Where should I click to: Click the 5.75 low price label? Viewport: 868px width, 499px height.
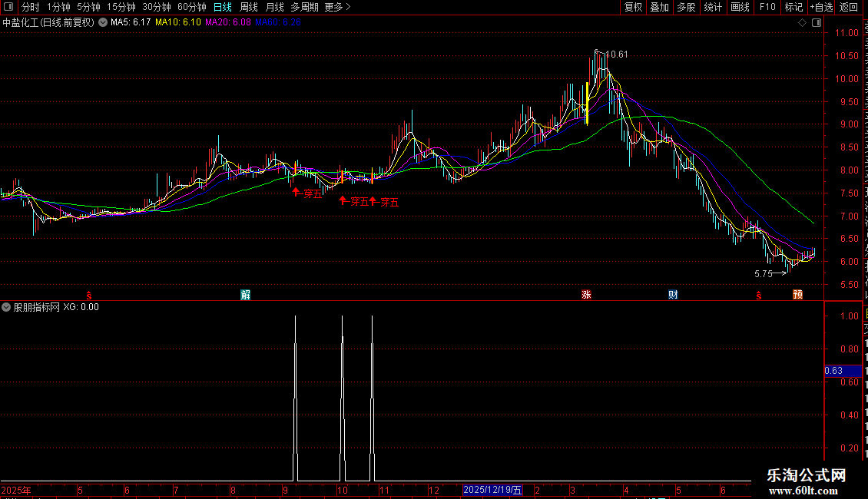click(x=764, y=274)
